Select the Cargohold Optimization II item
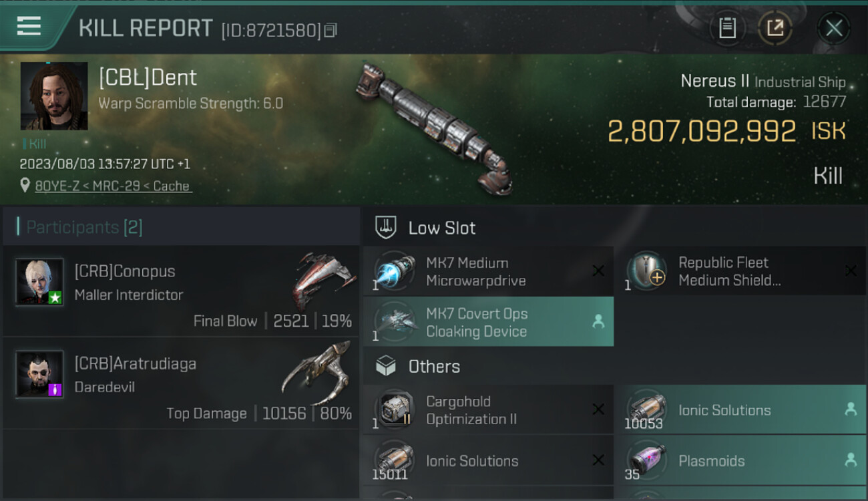 (x=488, y=410)
